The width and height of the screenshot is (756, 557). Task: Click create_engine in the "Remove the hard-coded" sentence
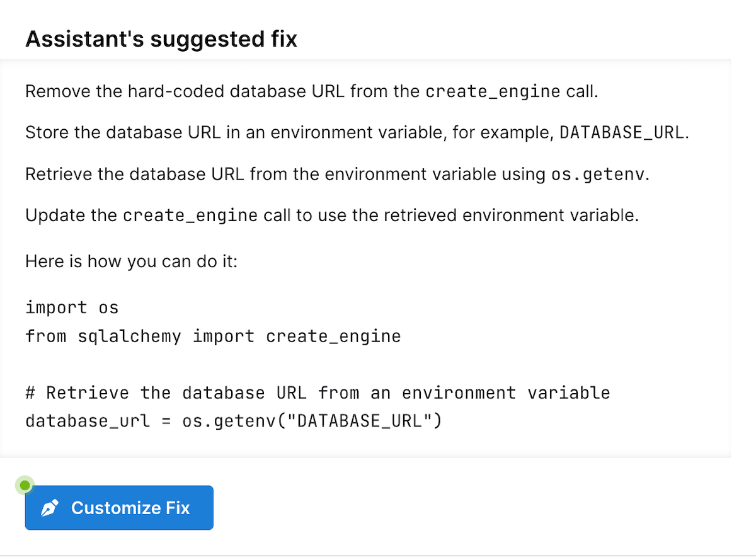pyautogui.click(x=492, y=92)
